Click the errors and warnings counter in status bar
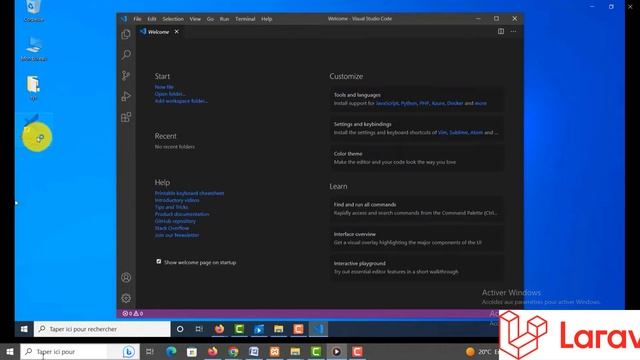The height and width of the screenshot is (360, 640). pos(133,313)
